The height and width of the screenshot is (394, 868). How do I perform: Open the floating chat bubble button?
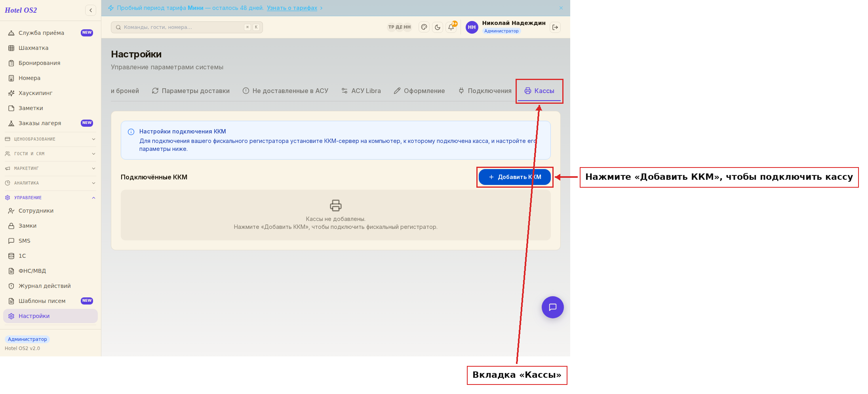[x=552, y=307]
